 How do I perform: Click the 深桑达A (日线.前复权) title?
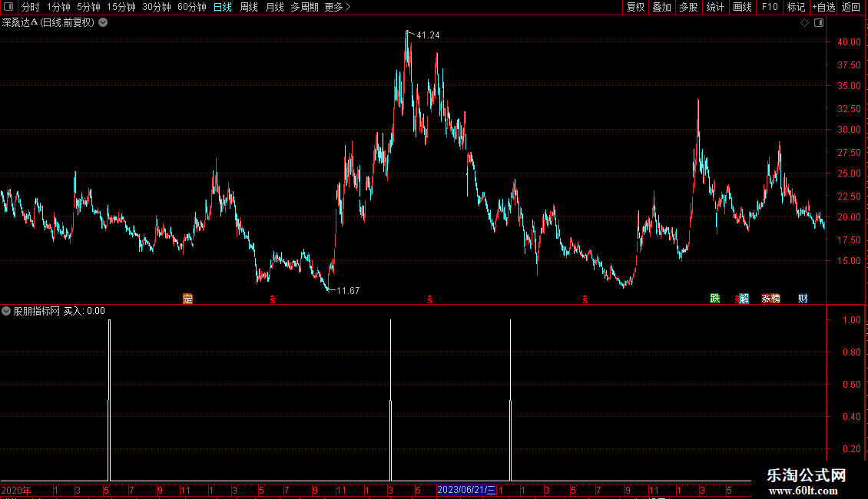[x=48, y=23]
